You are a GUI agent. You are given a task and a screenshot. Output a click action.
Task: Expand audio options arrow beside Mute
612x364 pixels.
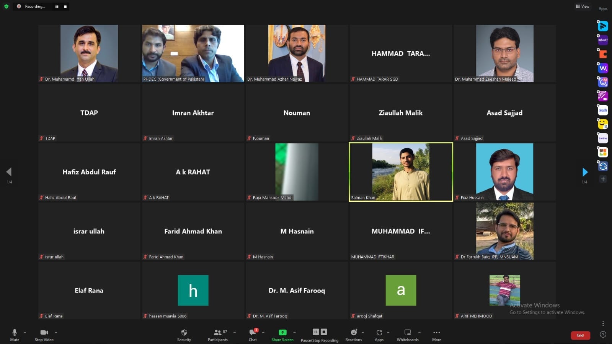tap(25, 332)
